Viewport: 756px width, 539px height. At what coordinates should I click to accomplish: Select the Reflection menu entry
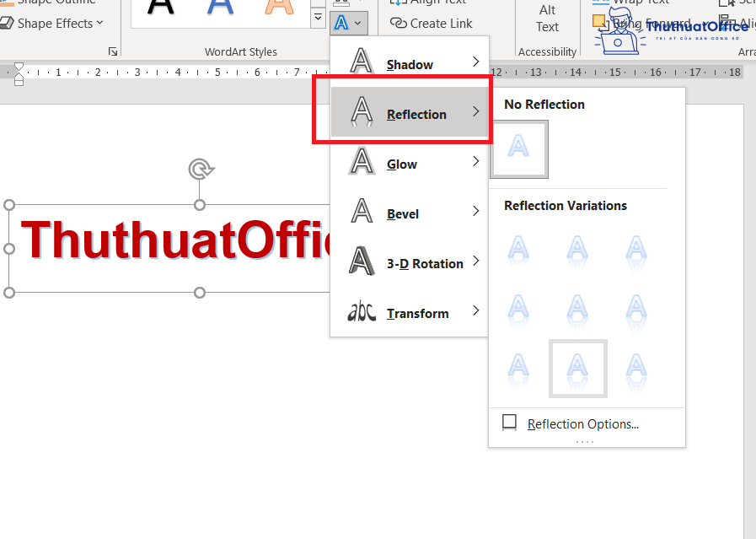click(x=410, y=112)
